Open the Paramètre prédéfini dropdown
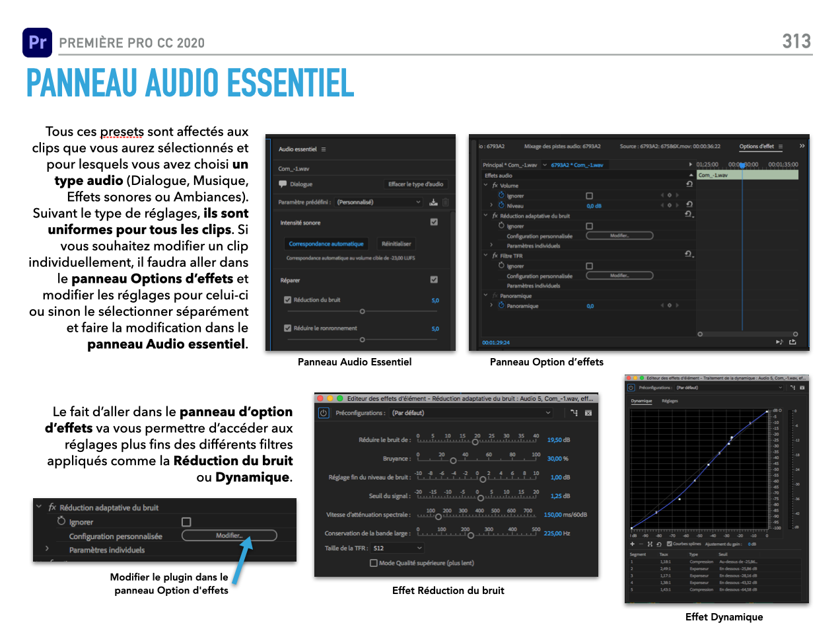Viewport: 840px width, 629px height. tap(378, 203)
